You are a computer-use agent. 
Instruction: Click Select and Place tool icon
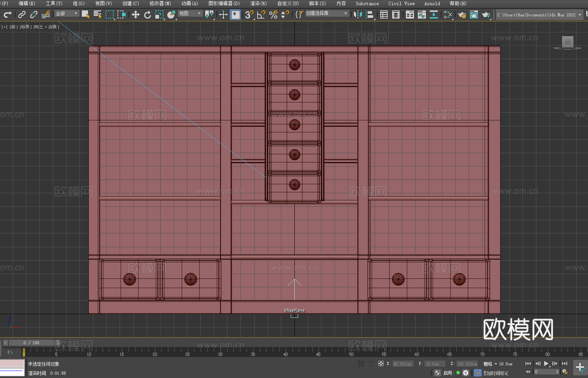coord(171,14)
